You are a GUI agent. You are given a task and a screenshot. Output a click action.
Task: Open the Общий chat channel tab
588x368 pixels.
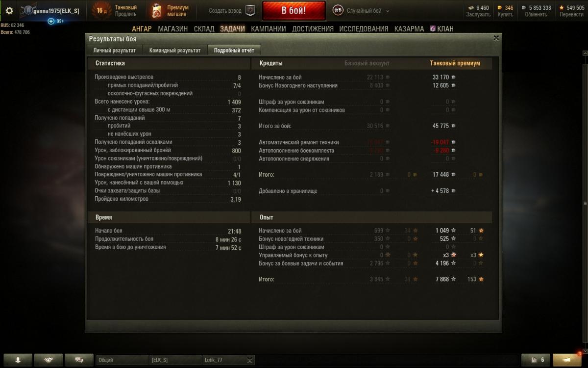coord(122,360)
